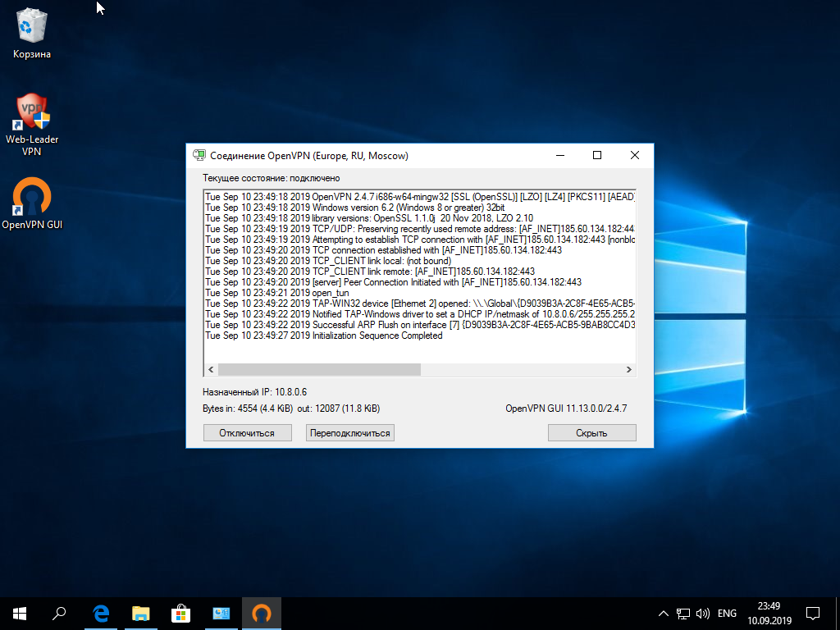Click the 'Successful ARP Flush on interface' line
This screenshot has height=630, width=840.
(x=420, y=325)
